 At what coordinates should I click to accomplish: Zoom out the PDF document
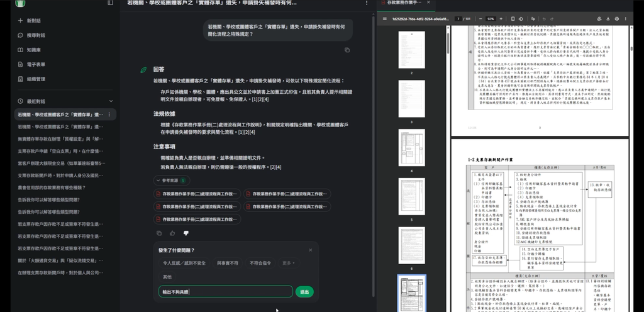pyautogui.click(x=479, y=19)
